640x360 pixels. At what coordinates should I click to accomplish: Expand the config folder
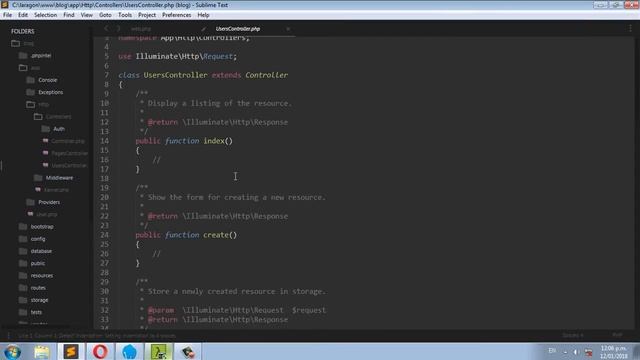click(23, 239)
